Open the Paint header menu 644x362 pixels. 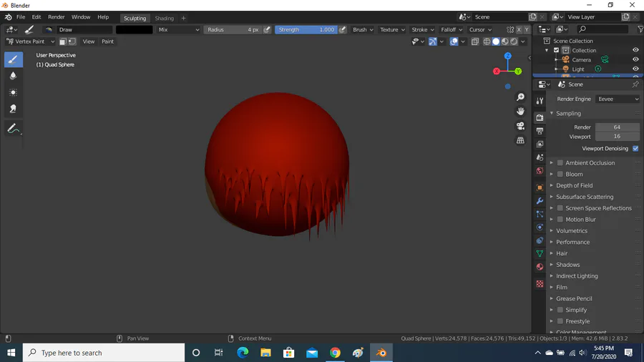[107, 41]
